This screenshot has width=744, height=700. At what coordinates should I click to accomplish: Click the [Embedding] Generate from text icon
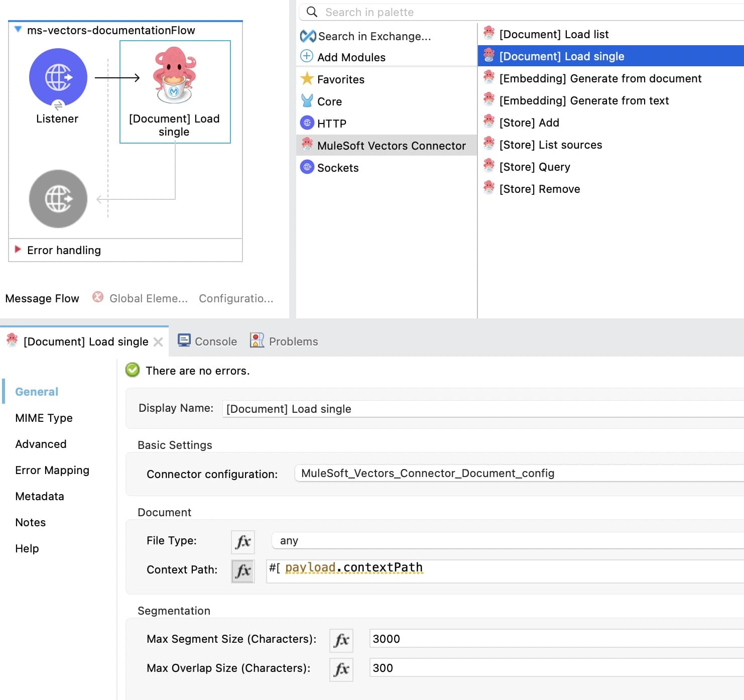click(x=489, y=99)
